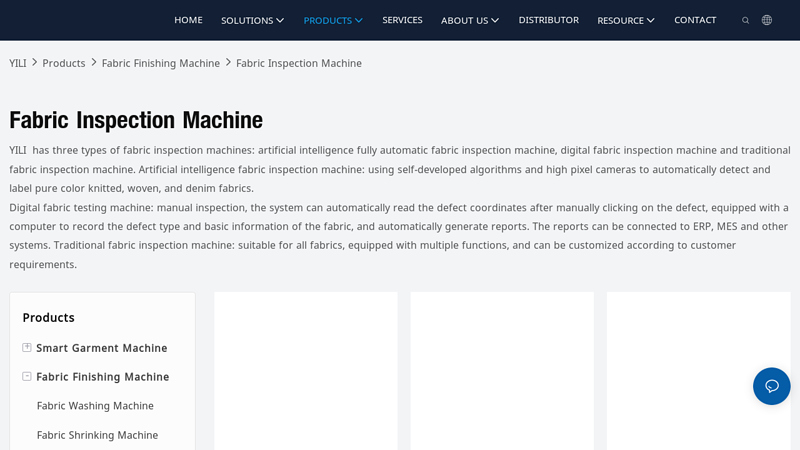This screenshot has width=800, height=450.
Task: Collapse the Fabric Finishing Machine minus icon
Action: tap(27, 377)
